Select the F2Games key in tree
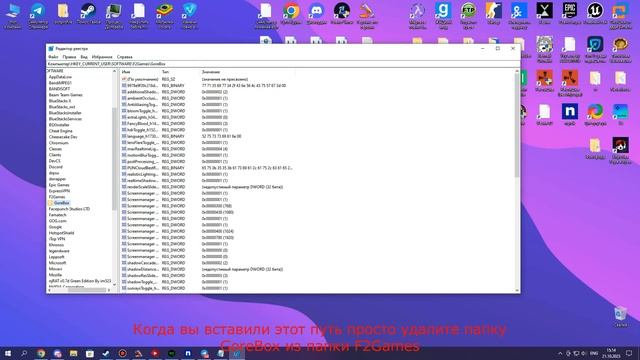This screenshot has height=360, width=640. 57,197
